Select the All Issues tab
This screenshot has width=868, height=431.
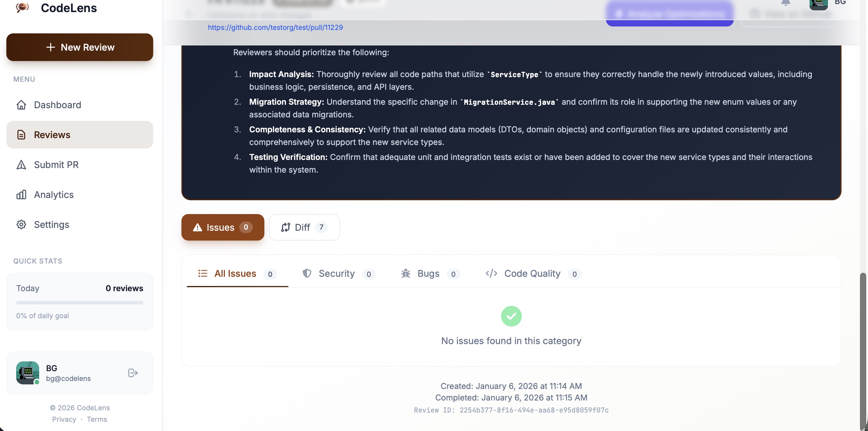pyautogui.click(x=235, y=273)
